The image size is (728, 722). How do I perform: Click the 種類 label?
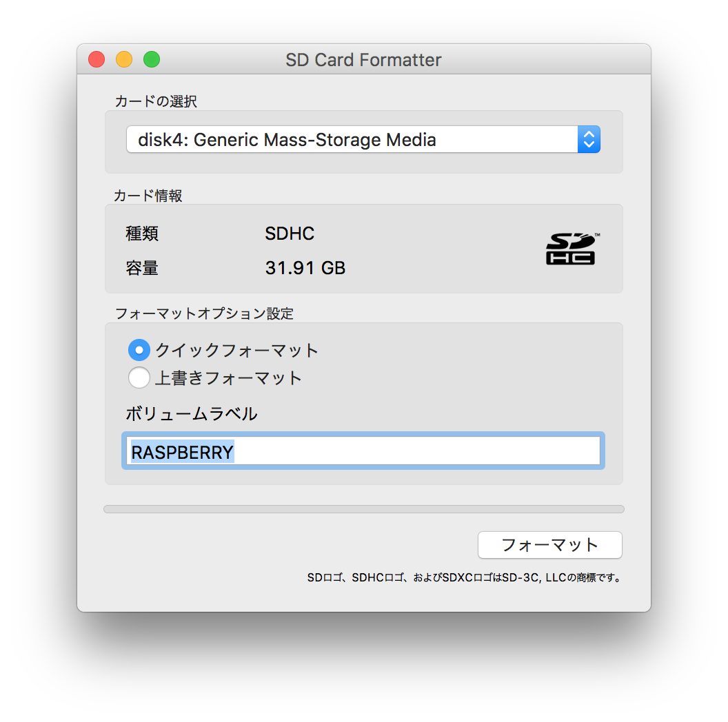coord(142,234)
